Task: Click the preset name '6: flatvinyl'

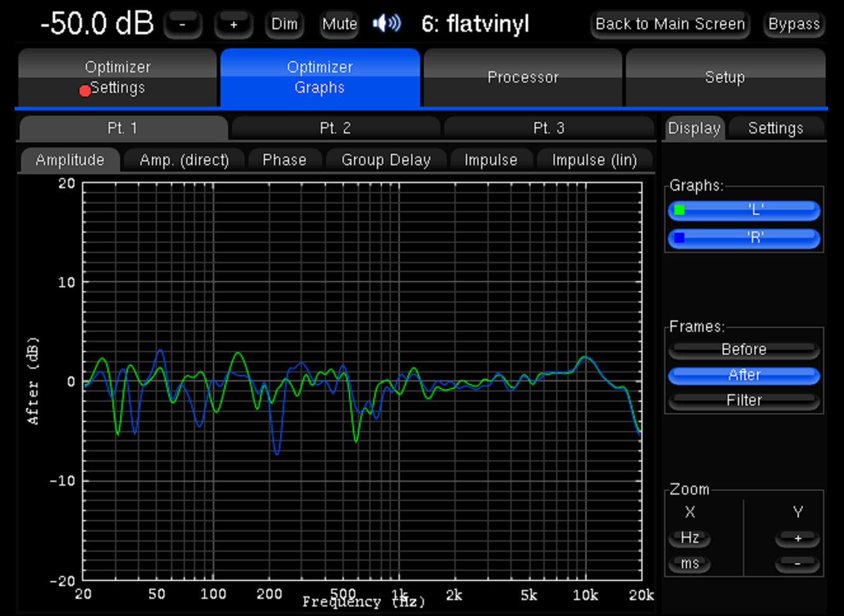Action: tap(475, 24)
